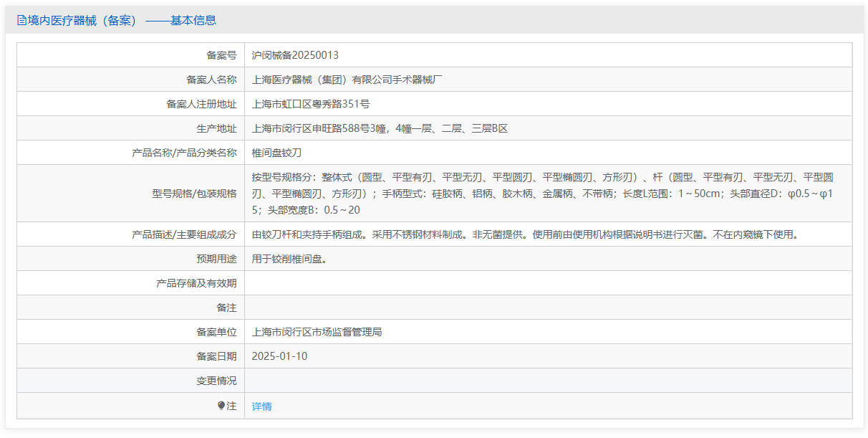The width and height of the screenshot is (868, 438).
Task: Click the 备案号 row label
Action: pyautogui.click(x=221, y=55)
